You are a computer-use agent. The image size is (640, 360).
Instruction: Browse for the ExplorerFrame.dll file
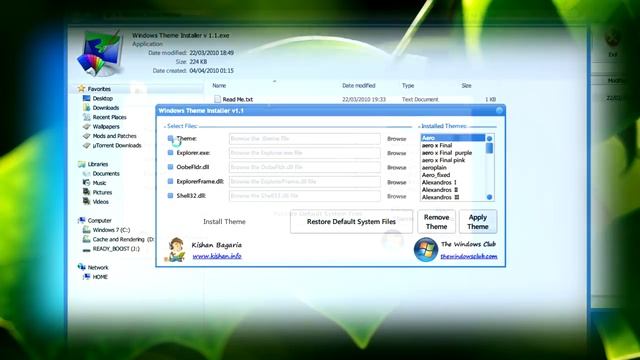397,182
